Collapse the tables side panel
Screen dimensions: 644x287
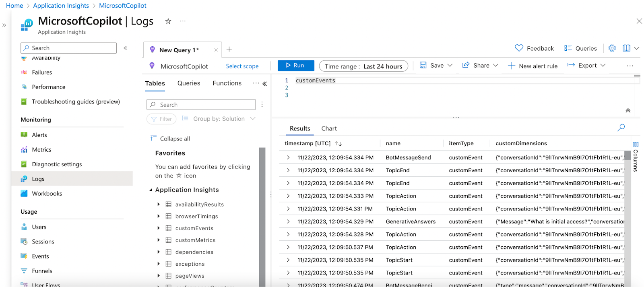click(265, 84)
